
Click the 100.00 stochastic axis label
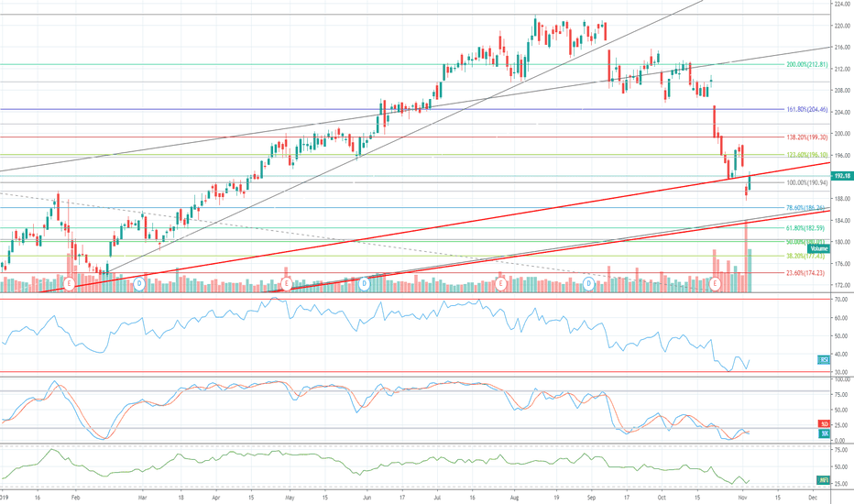(841, 379)
